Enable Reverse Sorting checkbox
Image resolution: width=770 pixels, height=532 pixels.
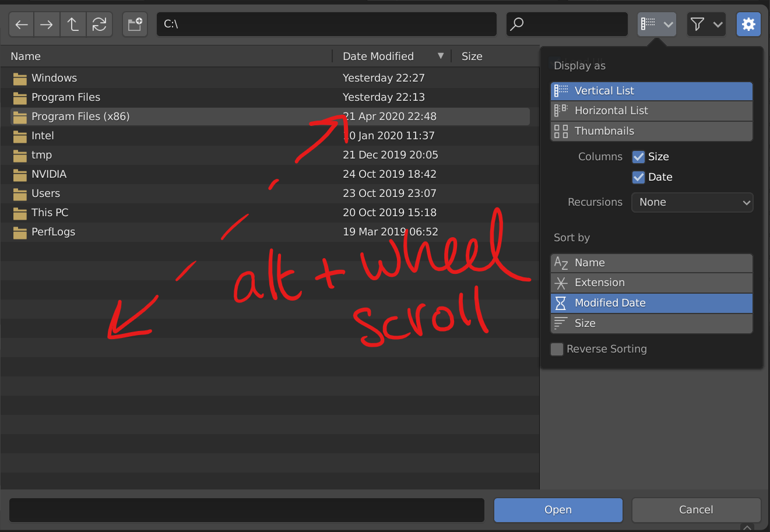tap(557, 349)
